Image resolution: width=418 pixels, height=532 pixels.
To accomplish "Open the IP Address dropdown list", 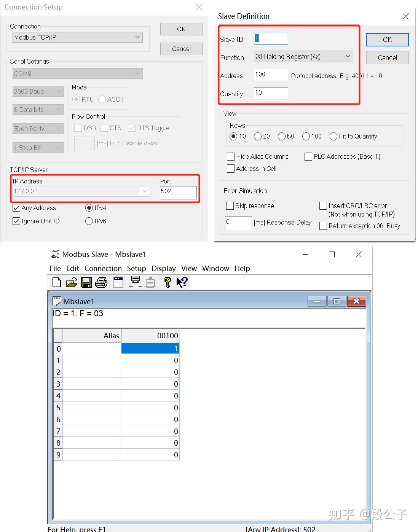I will [145, 191].
